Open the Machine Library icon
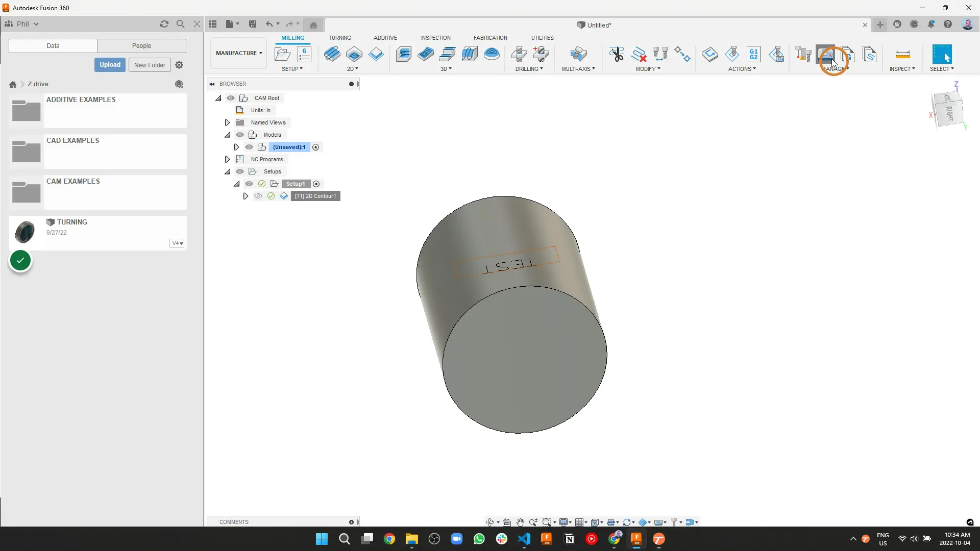The width and height of the screenshot is (980, 551). (x=825, y=54)
